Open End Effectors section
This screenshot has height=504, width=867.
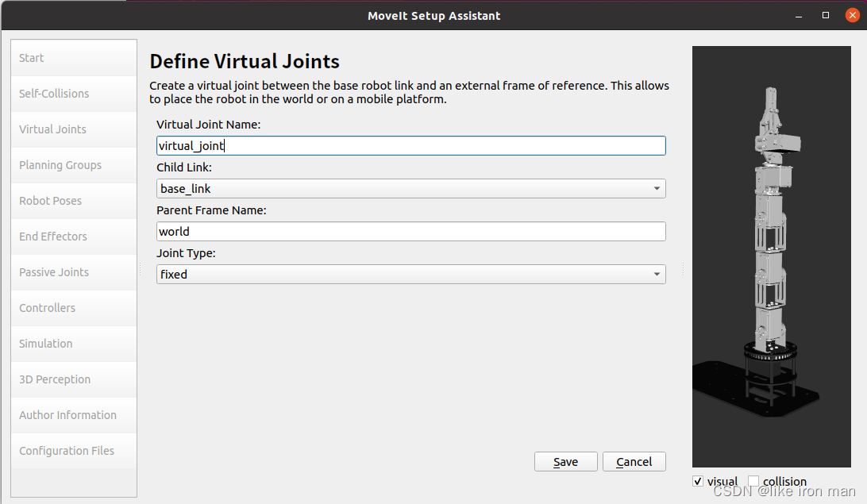click(74, 237)
